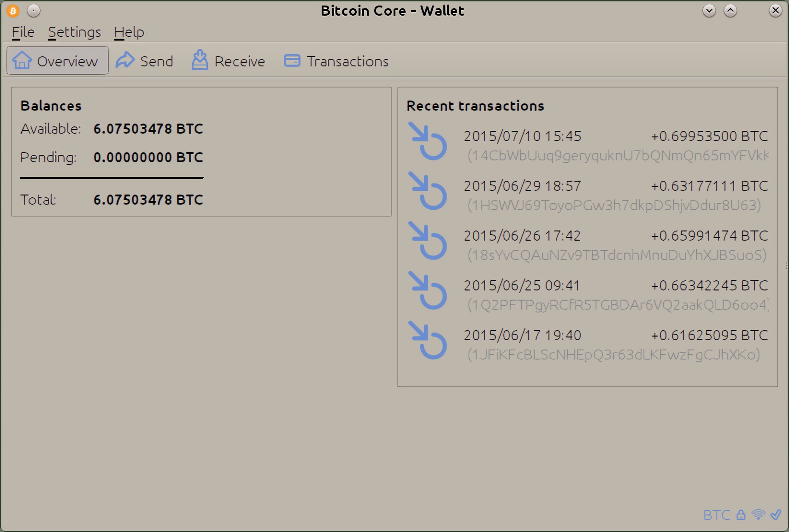The image size is (789, 532).
Task: Switch to the Receive tab
Action: 229,60
